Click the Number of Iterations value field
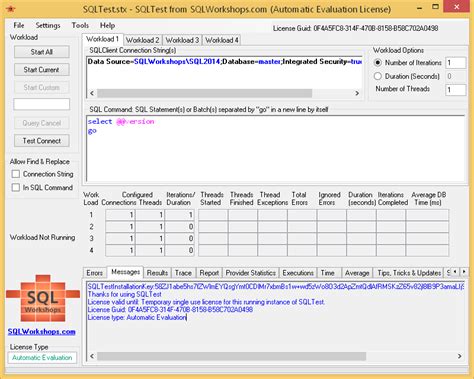Image resolution: width=474 pixels, height=379 pixels. pos(455,63)
